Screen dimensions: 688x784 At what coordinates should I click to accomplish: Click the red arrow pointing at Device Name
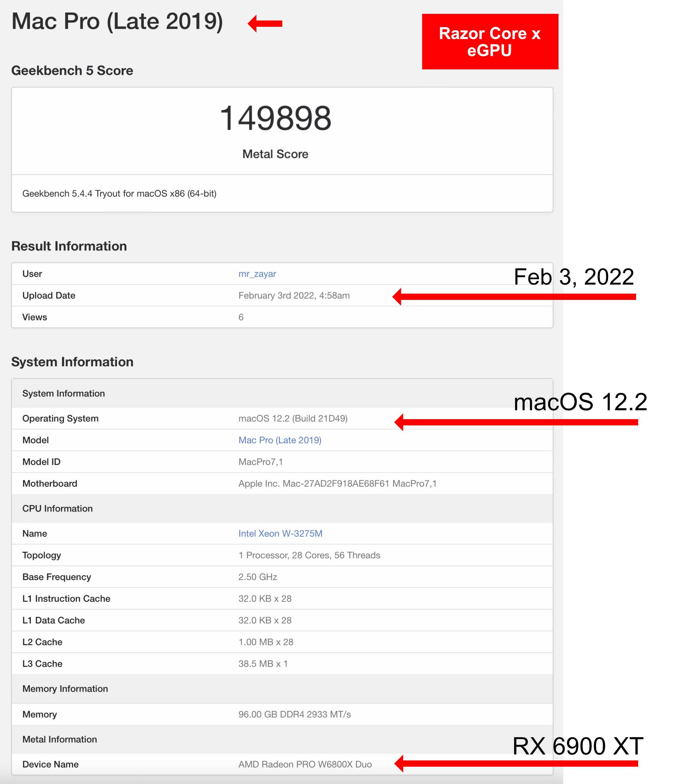(515, 763)
